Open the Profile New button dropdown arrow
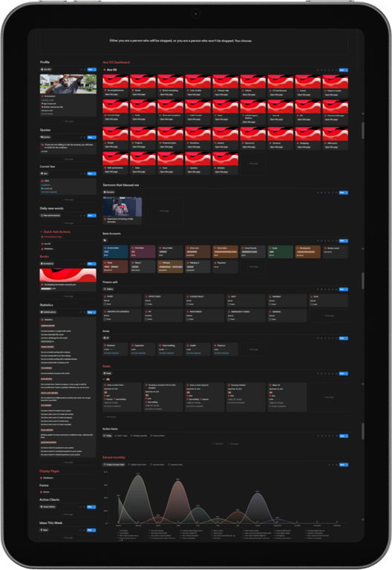This screenshot has height=570, width=392. click(x=94, y=70)
